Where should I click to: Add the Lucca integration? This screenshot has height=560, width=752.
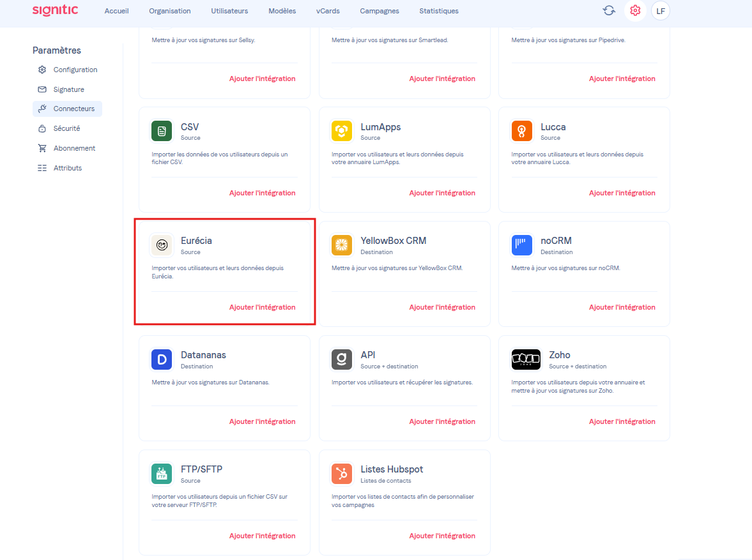click(622, 193)
